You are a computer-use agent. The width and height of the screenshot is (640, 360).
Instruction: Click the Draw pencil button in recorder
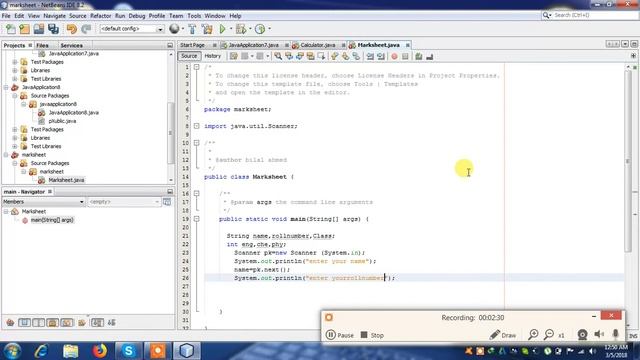pyautogui.click(x=503, y=335)
